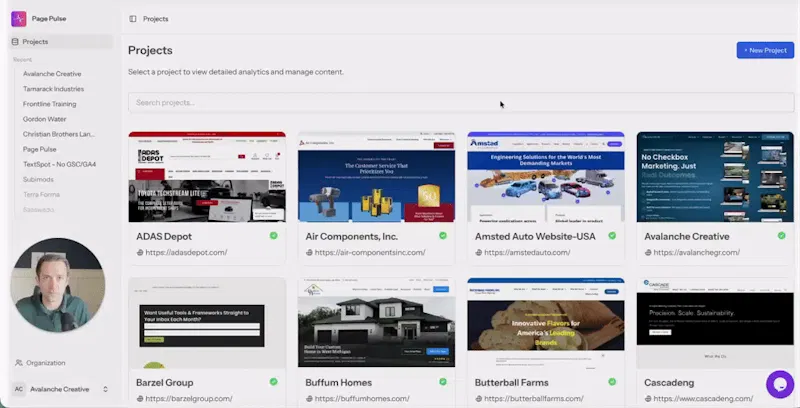The height and width of the screenshot is (408, 800).
Task: Open Projects in the sidebar menu
Action: [x=61, y=42]
